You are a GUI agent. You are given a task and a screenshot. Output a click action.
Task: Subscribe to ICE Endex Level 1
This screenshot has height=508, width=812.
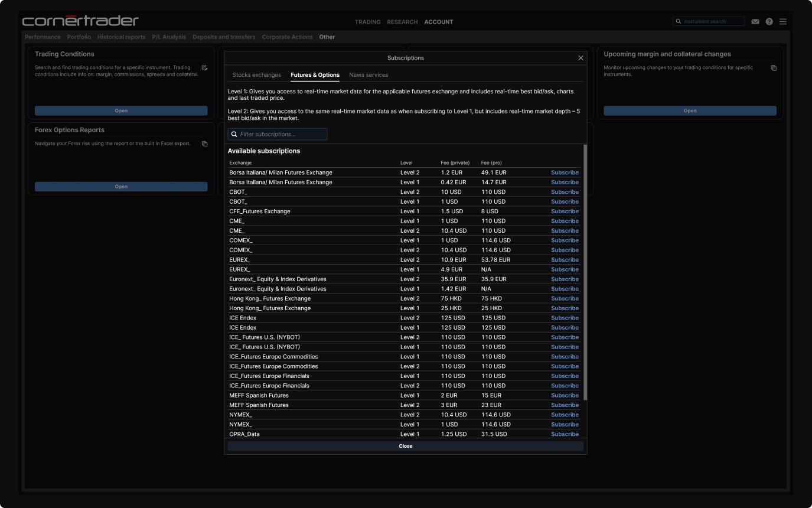(x=565, y=328)
